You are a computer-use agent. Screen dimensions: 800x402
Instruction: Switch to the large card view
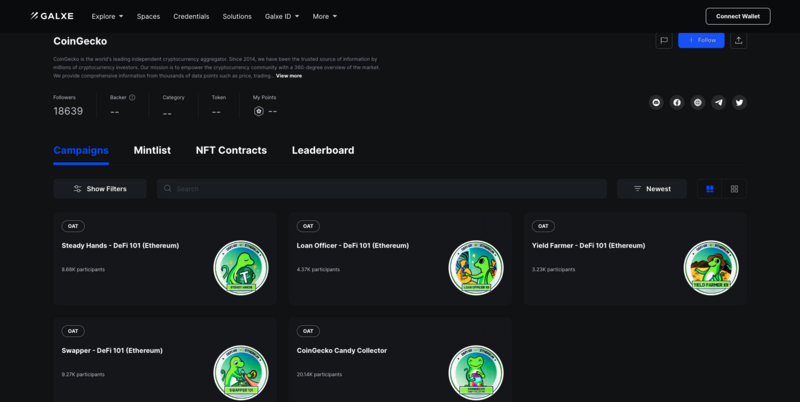[709, 189]
